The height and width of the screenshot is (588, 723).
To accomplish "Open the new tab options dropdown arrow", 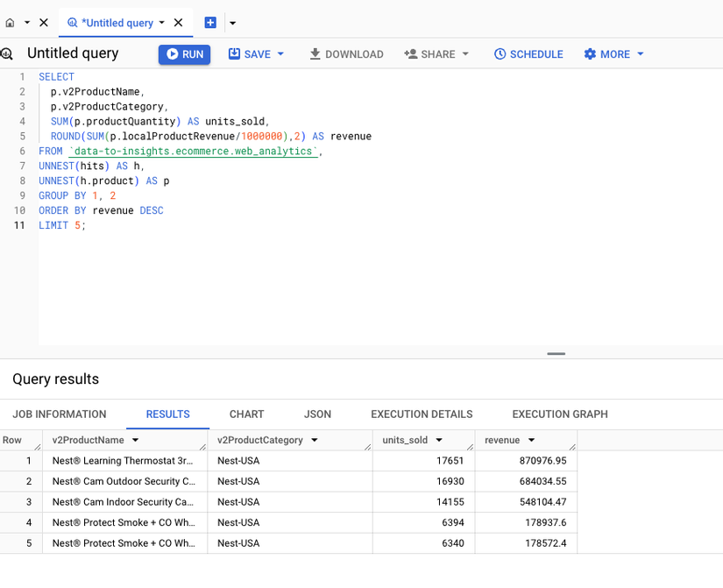I will pyautogui.click(x=232, y=23).
